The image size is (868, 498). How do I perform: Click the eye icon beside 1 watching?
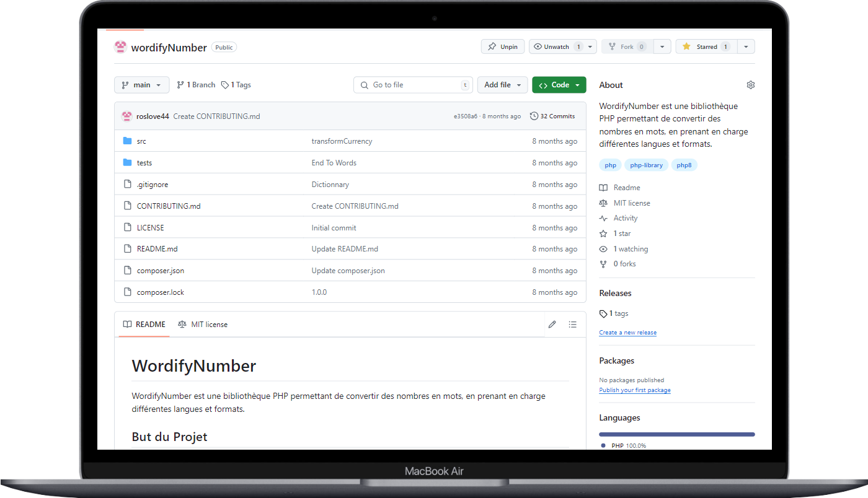pos(603,249)
